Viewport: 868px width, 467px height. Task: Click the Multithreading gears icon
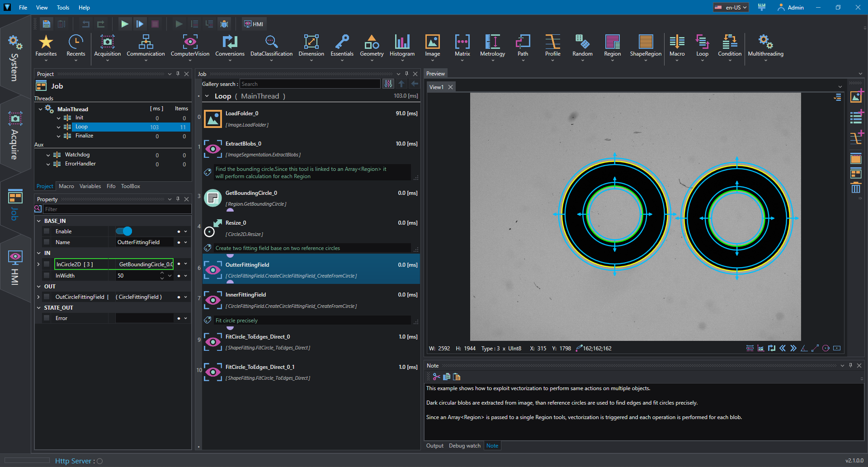coord(765,42)
